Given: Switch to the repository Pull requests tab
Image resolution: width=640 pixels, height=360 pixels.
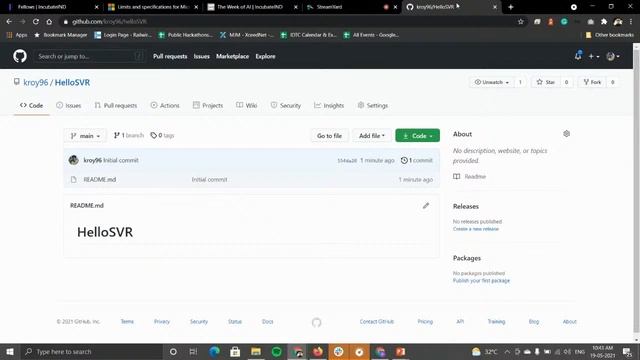Looking at the screenshot, I should point(116,105).
